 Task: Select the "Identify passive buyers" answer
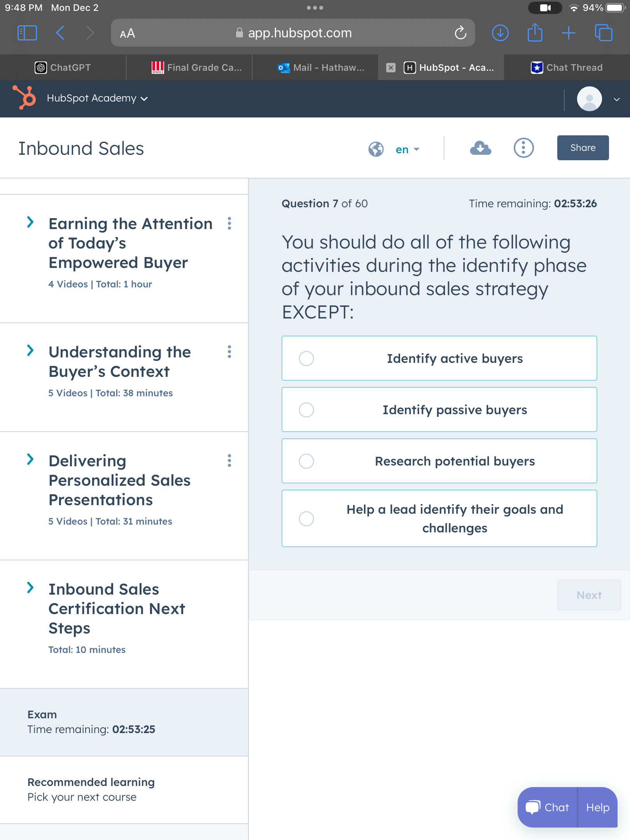pyautogui.click(x=439, y=409)
